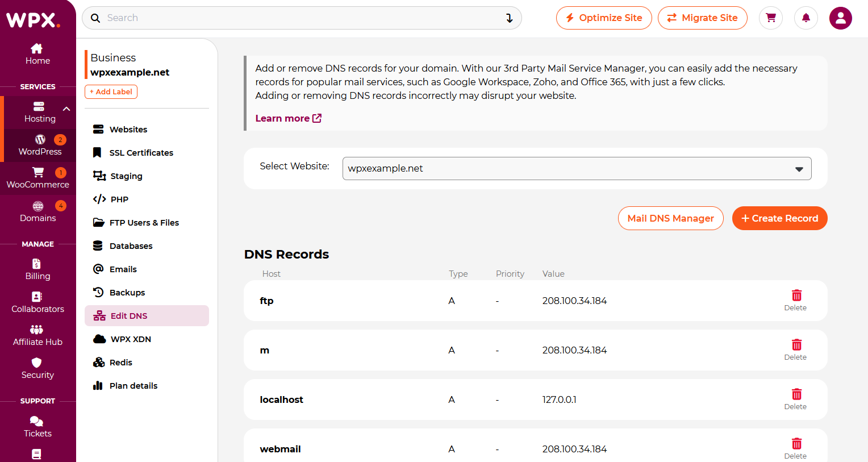The height and width of the screenshot is (462, 868).
Task: Click into the Search field
Action: pos(301,18)
